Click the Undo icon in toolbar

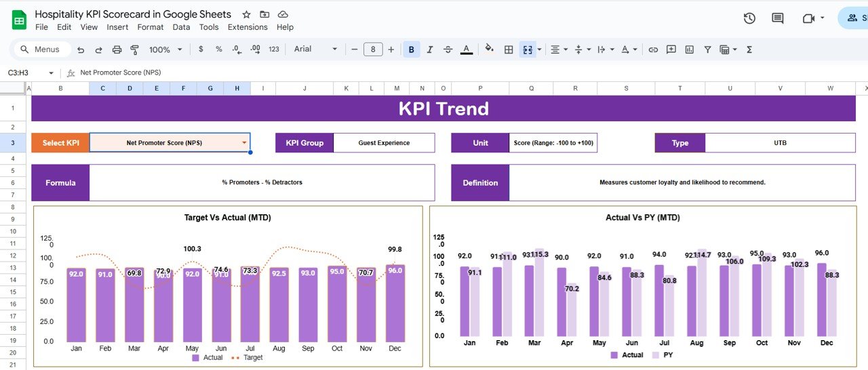point(81,49)
